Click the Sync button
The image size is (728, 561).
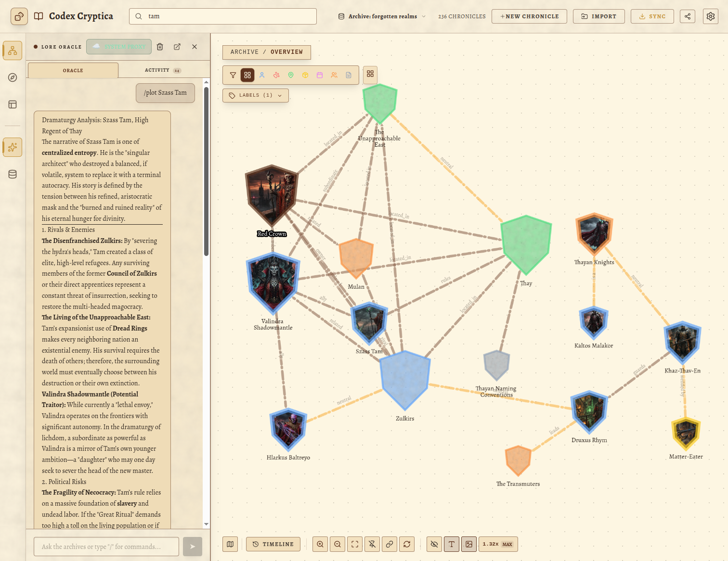point(652,16)
